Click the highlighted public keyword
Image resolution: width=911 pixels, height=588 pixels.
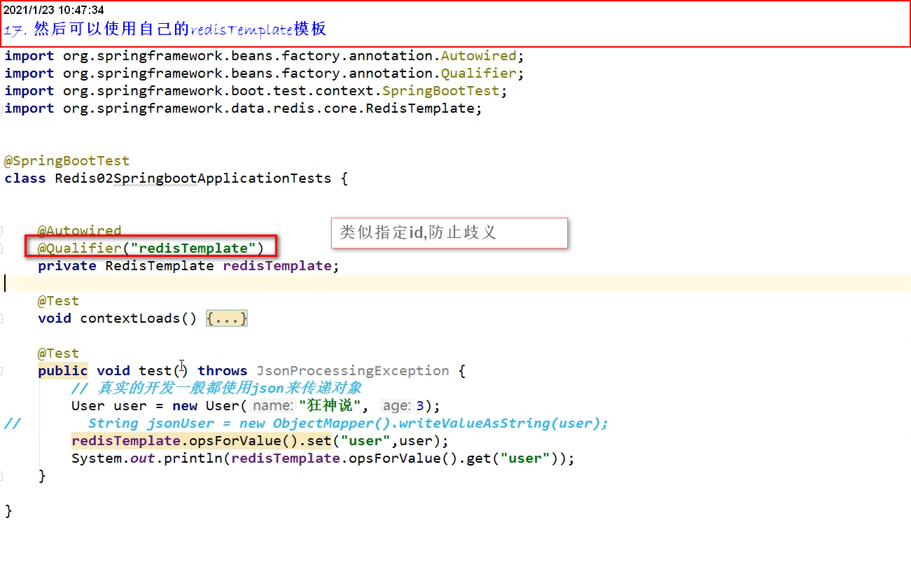pos(63,371)
